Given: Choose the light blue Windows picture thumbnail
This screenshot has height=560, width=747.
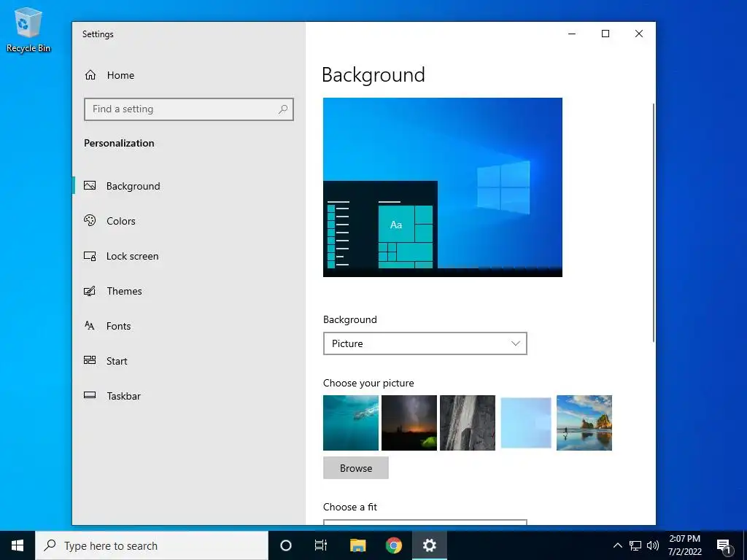Looking at the screenshot, I should click(x=526, y=423).
